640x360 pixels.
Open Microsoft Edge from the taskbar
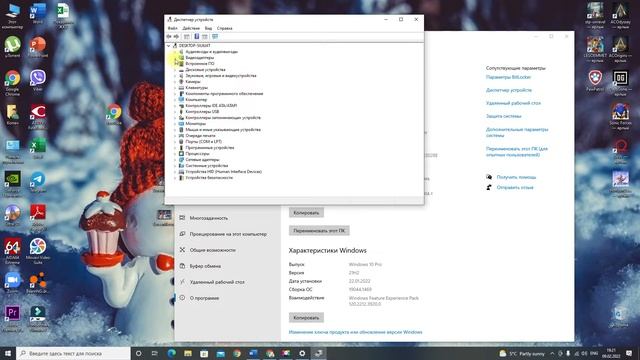click(x=171, y=353)
